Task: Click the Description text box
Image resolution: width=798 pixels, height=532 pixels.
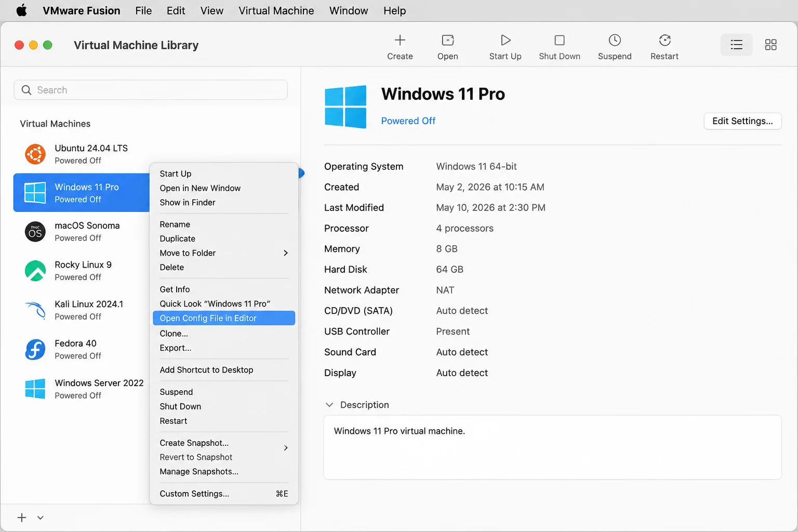Action: (x=552, y=447)
